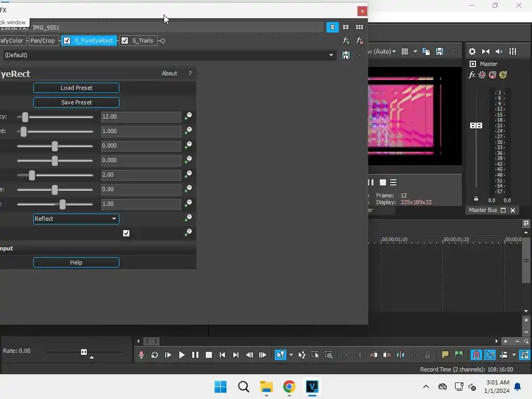The image size is (532, 399).
Task: Open the Master Bus settings gear
Action: click(x=472, y=51)
